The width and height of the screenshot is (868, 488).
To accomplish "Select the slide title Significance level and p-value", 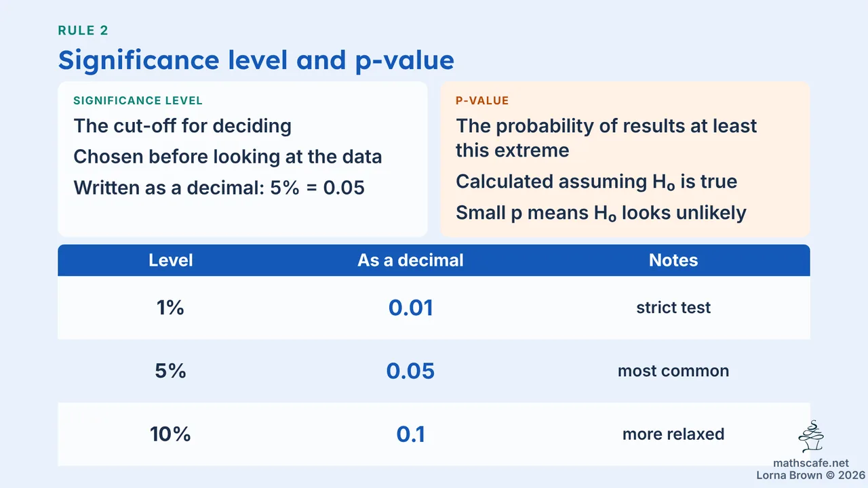I will [x=256, y=60].
